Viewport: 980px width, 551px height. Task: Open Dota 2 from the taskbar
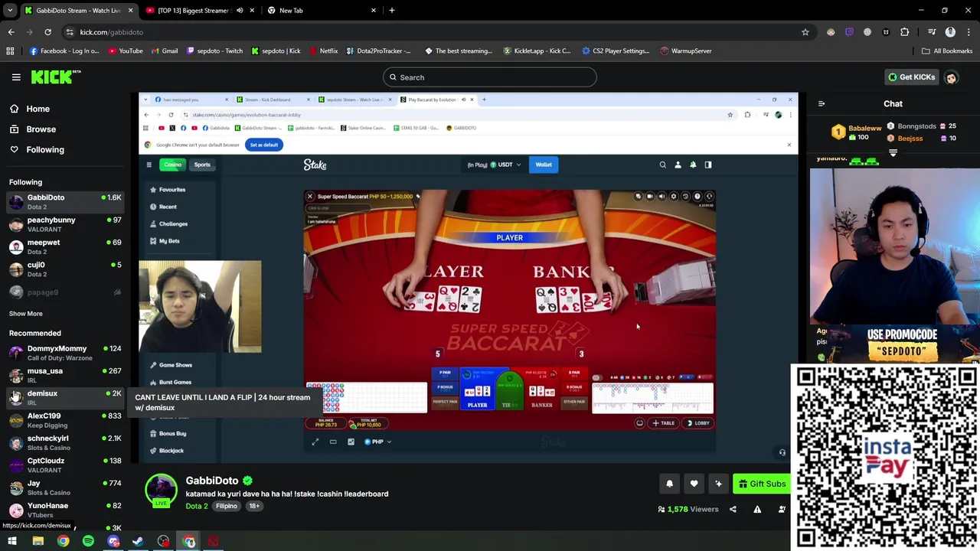(x=214, y=542)
